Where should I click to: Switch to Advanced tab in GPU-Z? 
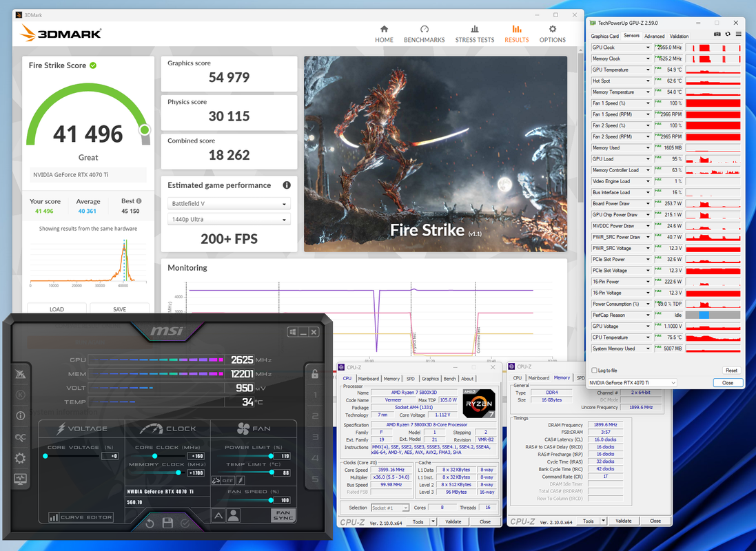coord(654,36)
